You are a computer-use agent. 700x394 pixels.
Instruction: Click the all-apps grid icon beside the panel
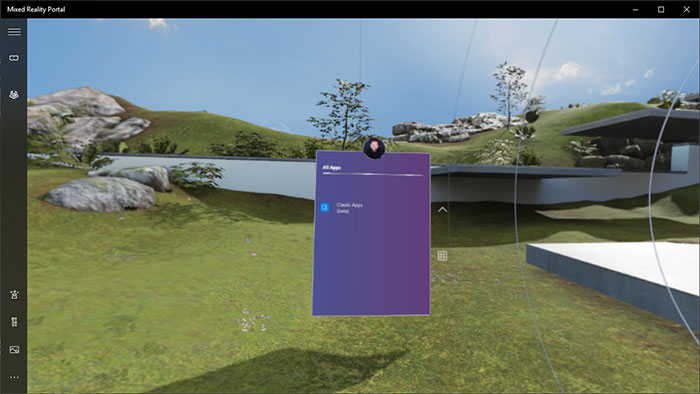coord(442,256)
